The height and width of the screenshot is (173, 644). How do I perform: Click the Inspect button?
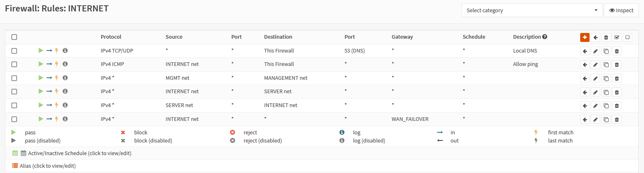[x=621, y=10]
